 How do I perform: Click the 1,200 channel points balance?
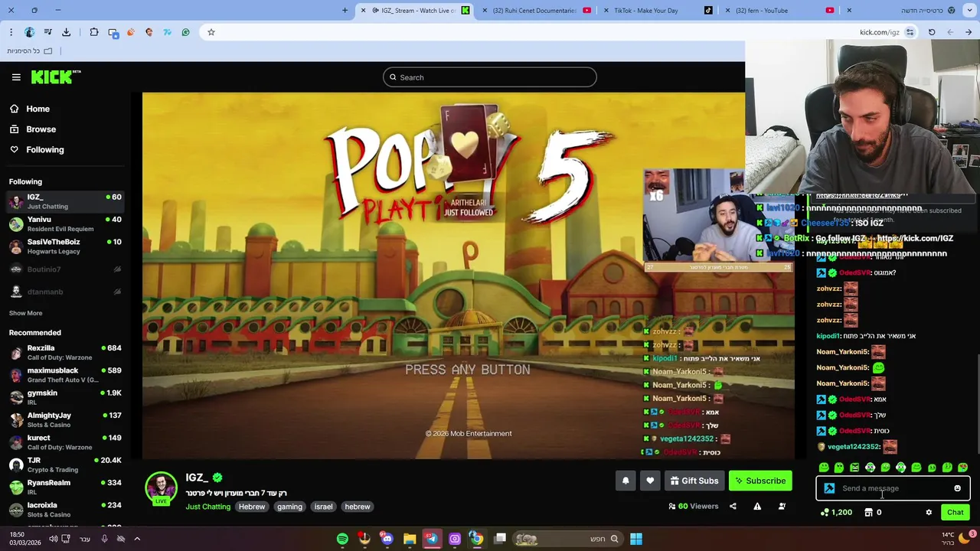836,513
